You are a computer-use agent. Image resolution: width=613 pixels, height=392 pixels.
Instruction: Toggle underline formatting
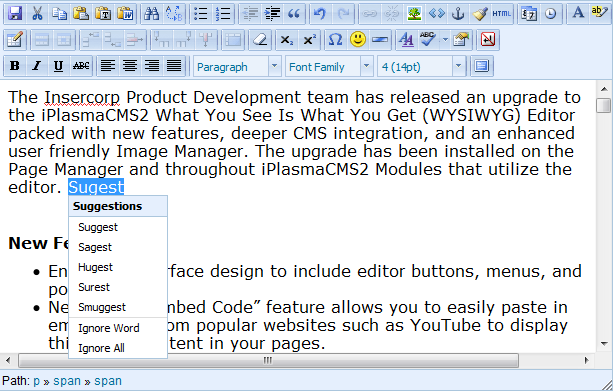point(59,66)
